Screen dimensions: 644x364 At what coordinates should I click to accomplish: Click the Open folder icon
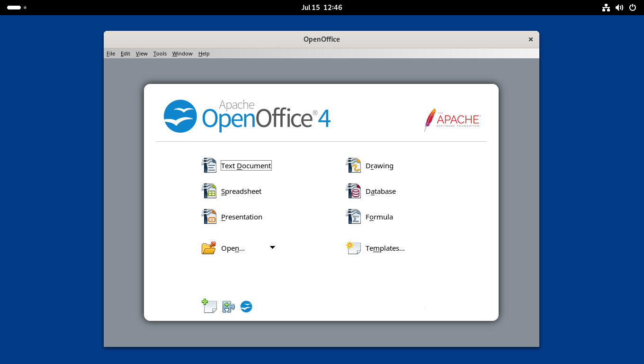209,248
